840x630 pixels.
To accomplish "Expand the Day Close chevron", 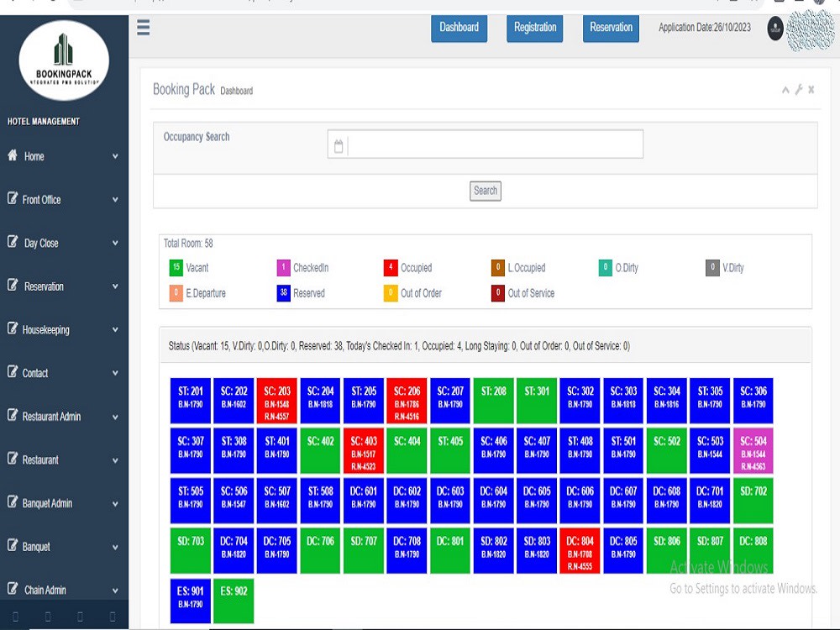I will (x=115, y=244).
